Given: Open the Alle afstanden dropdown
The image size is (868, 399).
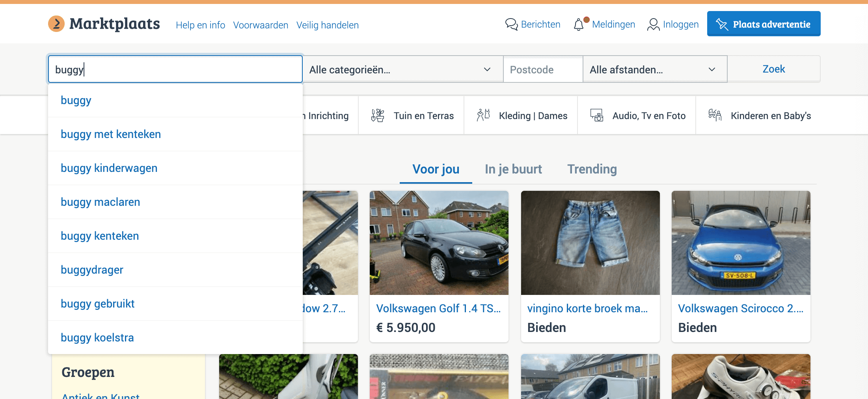Looking at the screenshot, I should coord(655,69).
